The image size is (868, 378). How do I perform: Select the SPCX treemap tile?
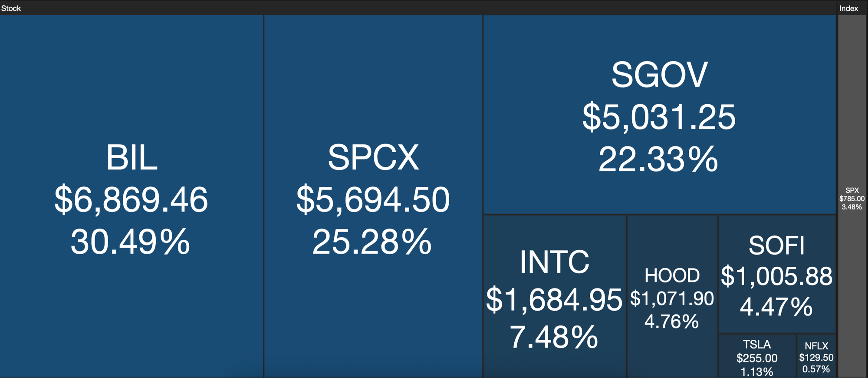[x=373, y=196]
